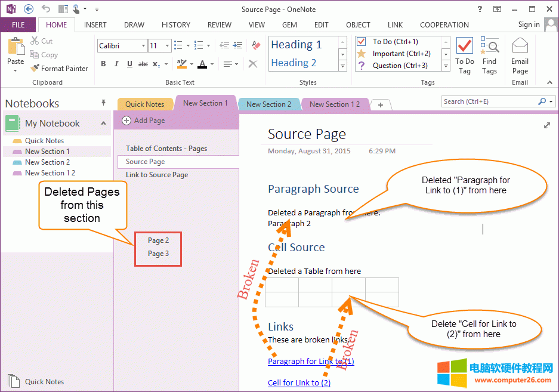This screenshot has width=559, height=392.
Task: Click the Back navigation arrow
Action: click(x=29, y=9)
